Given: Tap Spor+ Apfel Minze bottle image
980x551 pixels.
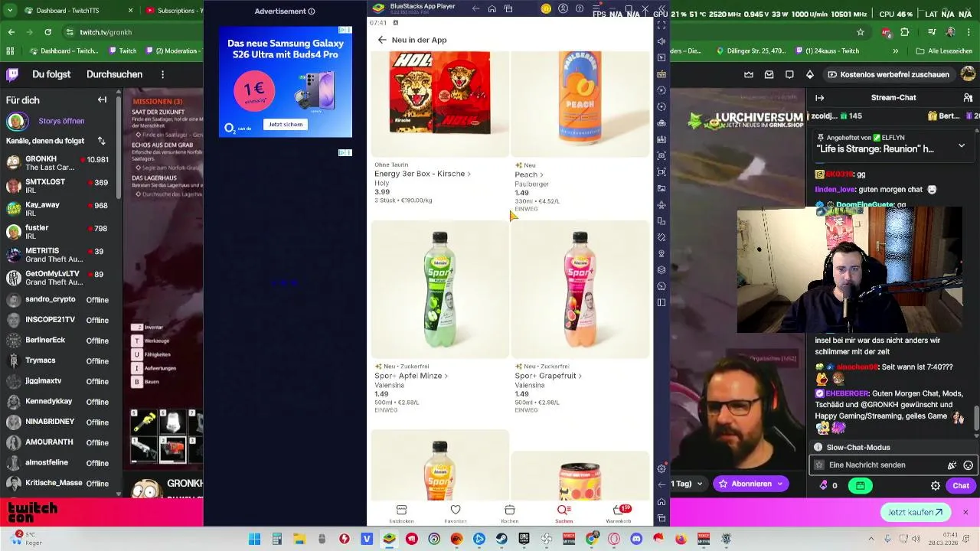Looking at the screenshot, I should (440, 290).
